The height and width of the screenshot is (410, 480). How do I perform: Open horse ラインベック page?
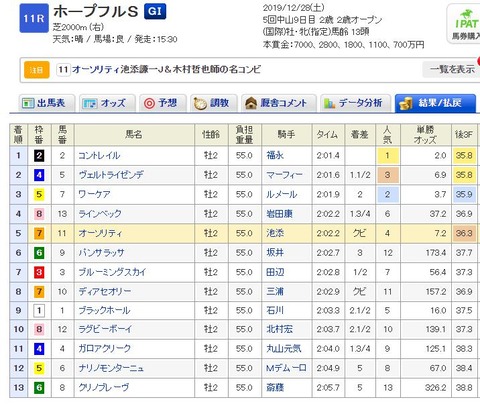point(100,214)
